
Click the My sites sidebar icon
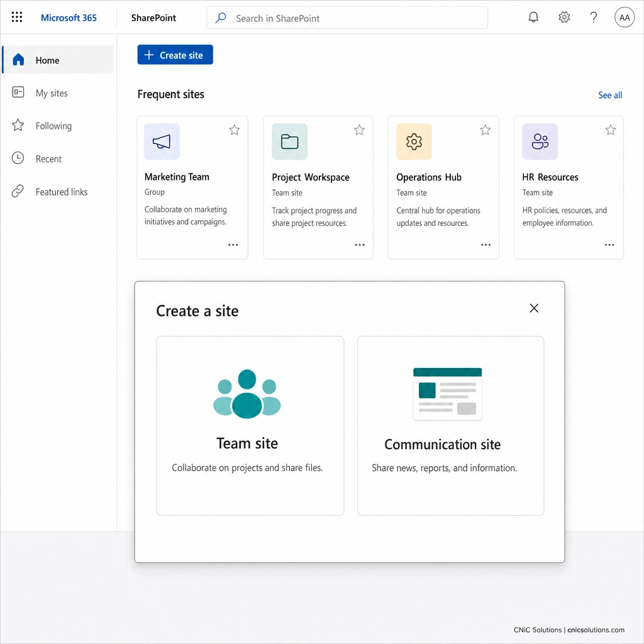(x=18, y=92)
